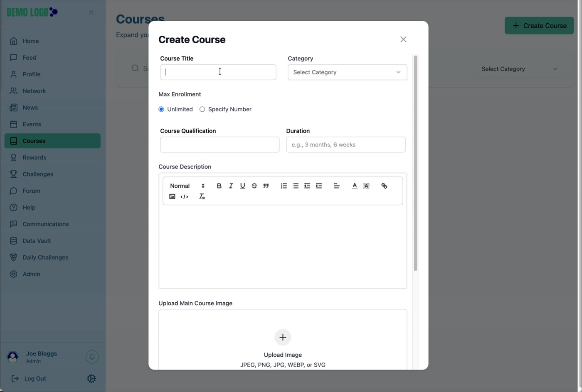Image resolution: width=582 pixels, height=392 pixels.
Task: Open Data Vault from sidebar
Action: coord(52,240)
